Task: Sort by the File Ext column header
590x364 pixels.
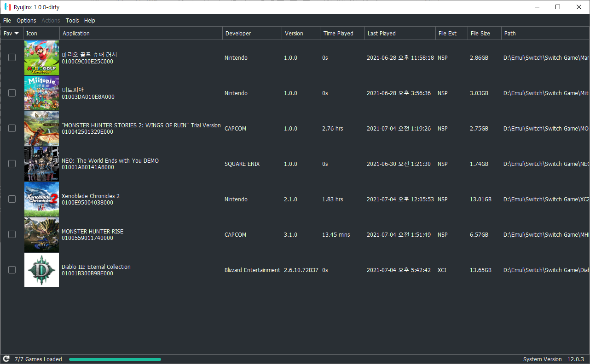Action: pos(451,33)
